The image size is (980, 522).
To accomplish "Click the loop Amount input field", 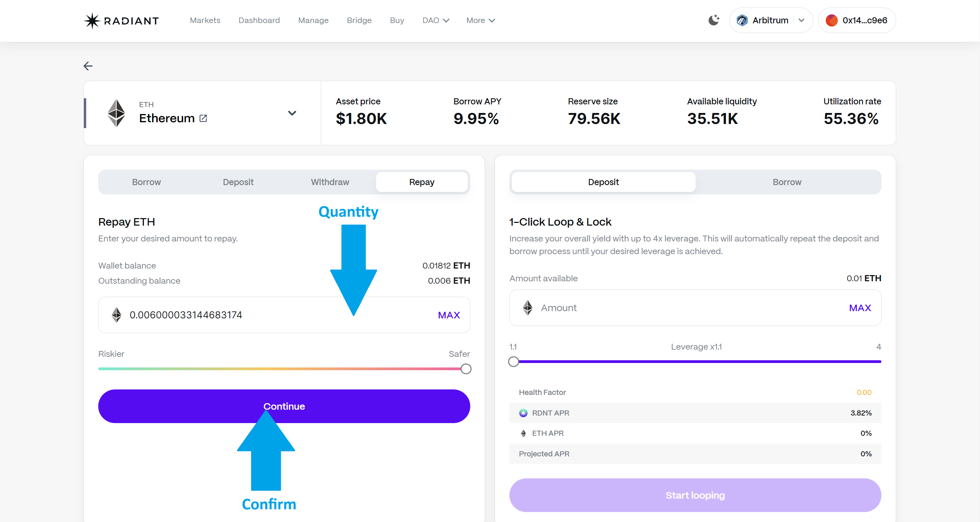I will point(685,308).
